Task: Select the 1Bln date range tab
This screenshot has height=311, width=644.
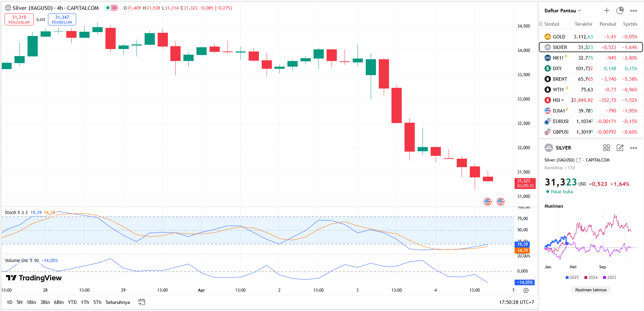Action: click(31, 302)
